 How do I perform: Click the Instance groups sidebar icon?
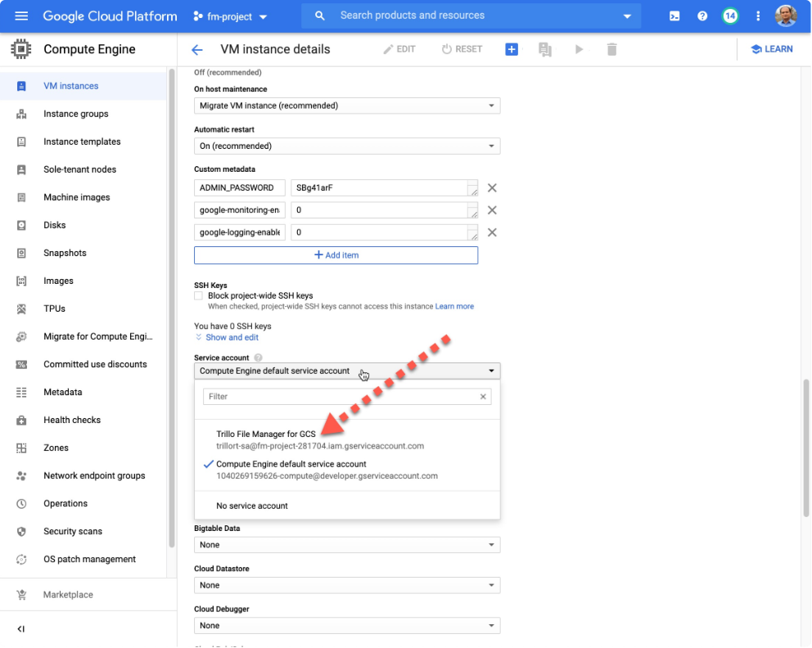21,114
